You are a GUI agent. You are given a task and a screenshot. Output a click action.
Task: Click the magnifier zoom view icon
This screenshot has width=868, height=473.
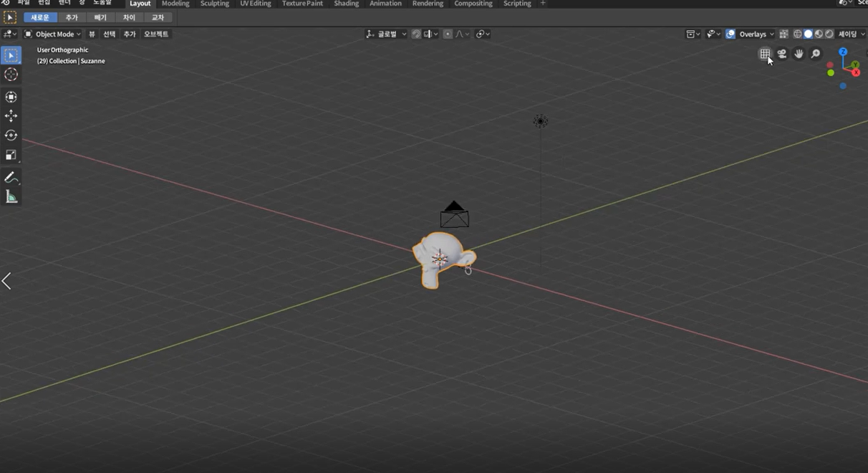click(816, 54)
